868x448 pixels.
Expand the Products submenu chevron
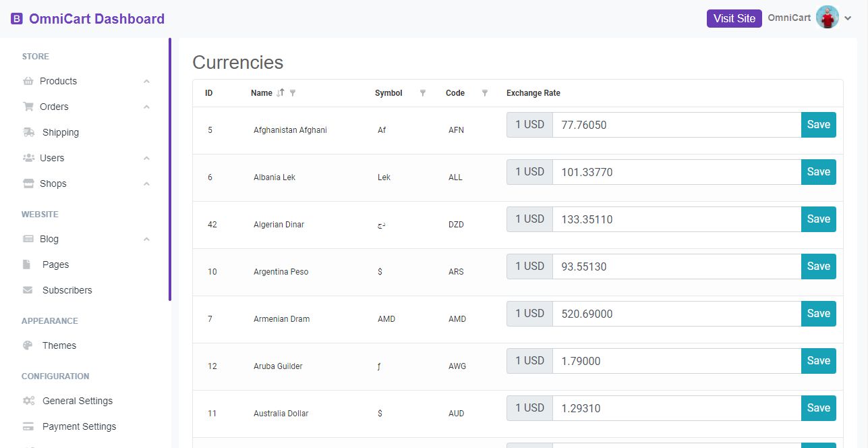coord(146,81)
